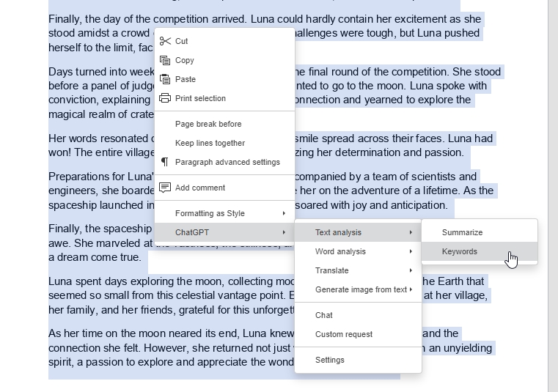558x392 pixels.
Task: Click the Text analysis menu entry
Action: tap(338, 232)
